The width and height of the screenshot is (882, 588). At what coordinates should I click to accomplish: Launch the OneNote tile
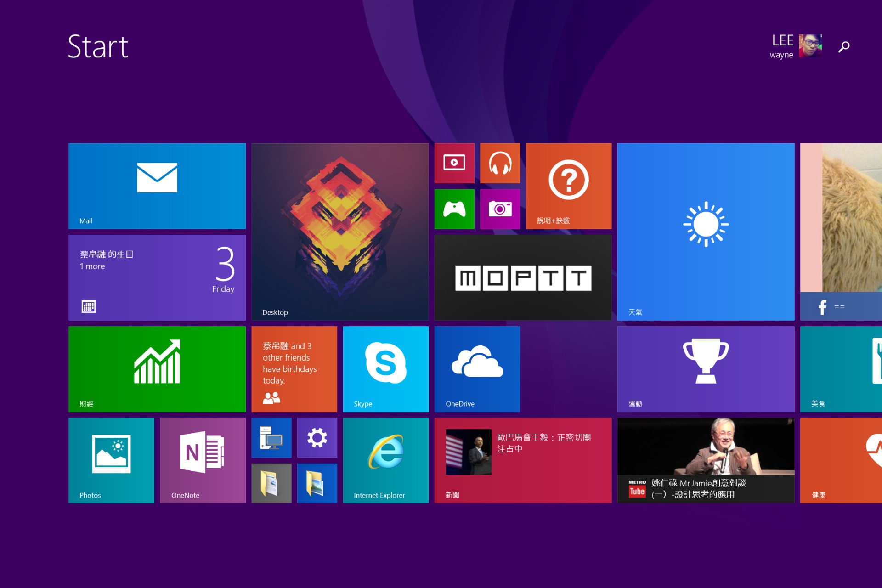pos(203,460)
